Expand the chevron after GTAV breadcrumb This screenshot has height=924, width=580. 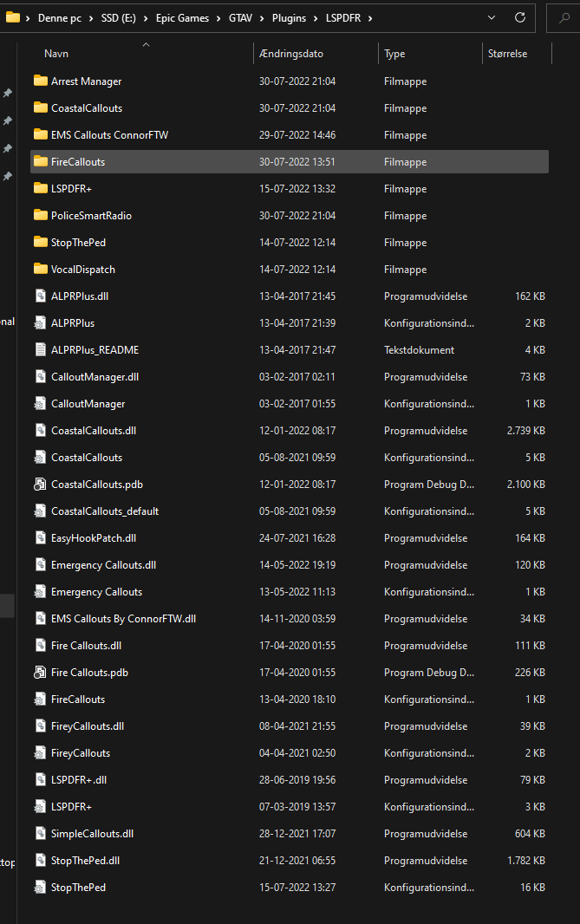click(262, 18)
